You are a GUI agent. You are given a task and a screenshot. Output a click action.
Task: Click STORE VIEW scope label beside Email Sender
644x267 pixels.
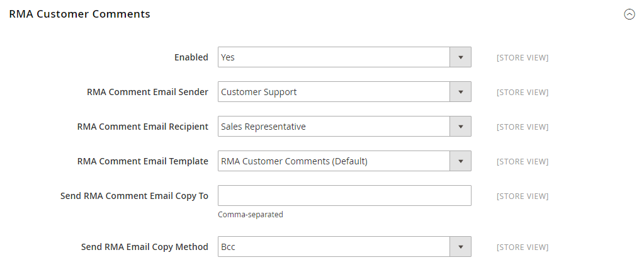click(x=523, y=93)
